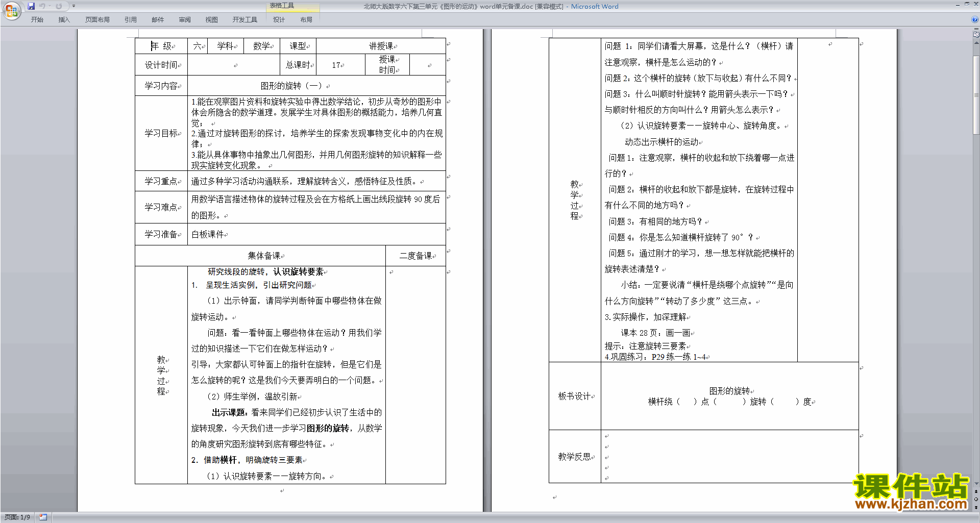Click the 学习重点 row label
980x523 pixels.
[x=161, y=181]
